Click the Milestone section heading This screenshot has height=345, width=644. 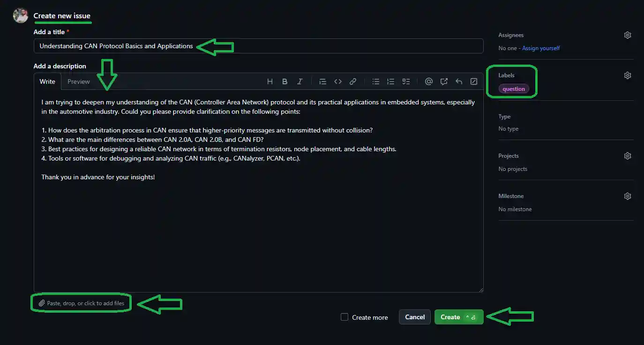tap(511, 196)
